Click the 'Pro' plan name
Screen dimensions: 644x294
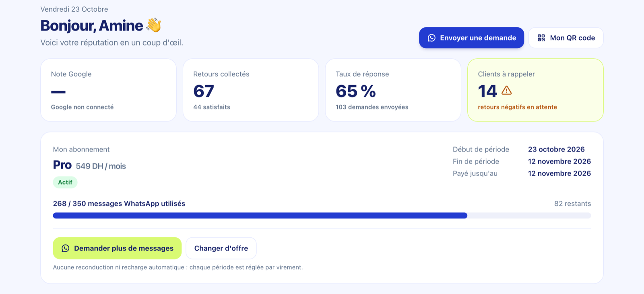pyautogui.click(x=62, y=165)
